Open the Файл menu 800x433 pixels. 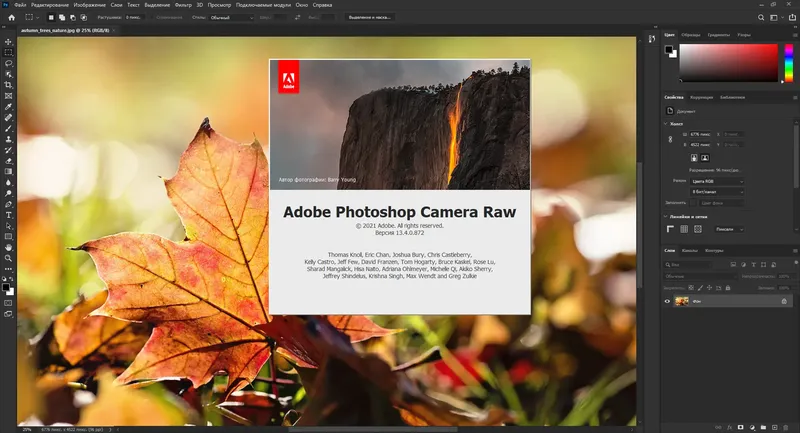click(x=20, y=5)
